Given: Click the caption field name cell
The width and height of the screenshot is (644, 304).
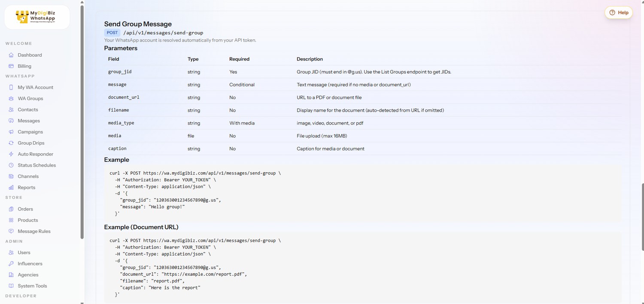Looking at the screenshot, I should [117, 149].
